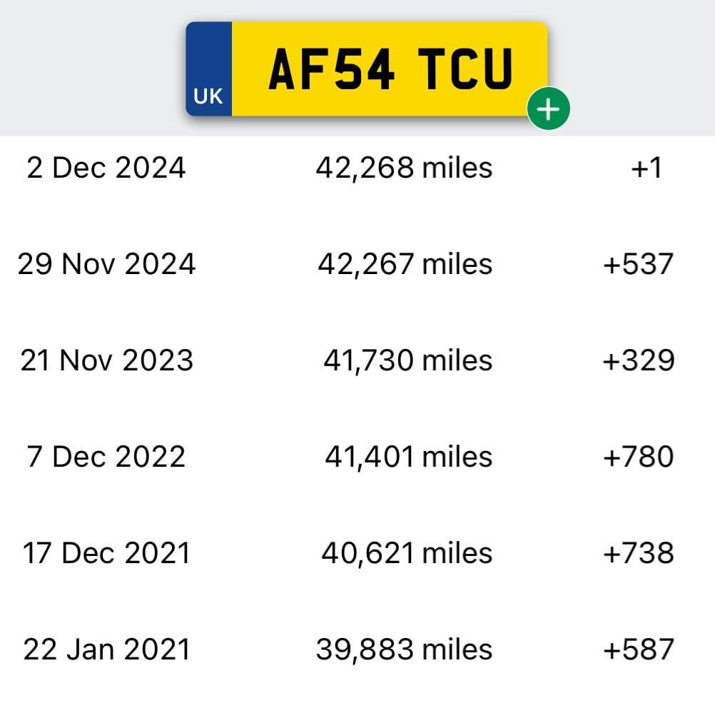Tap the blue UK plate badge

[208, 69]
